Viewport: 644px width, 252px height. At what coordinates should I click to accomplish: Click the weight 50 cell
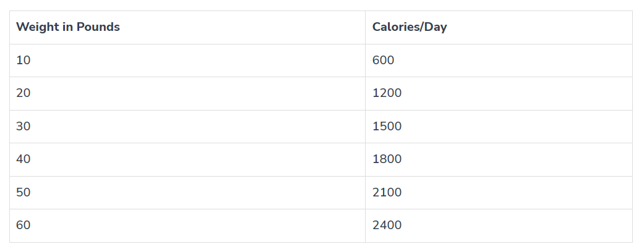[24, 193]
